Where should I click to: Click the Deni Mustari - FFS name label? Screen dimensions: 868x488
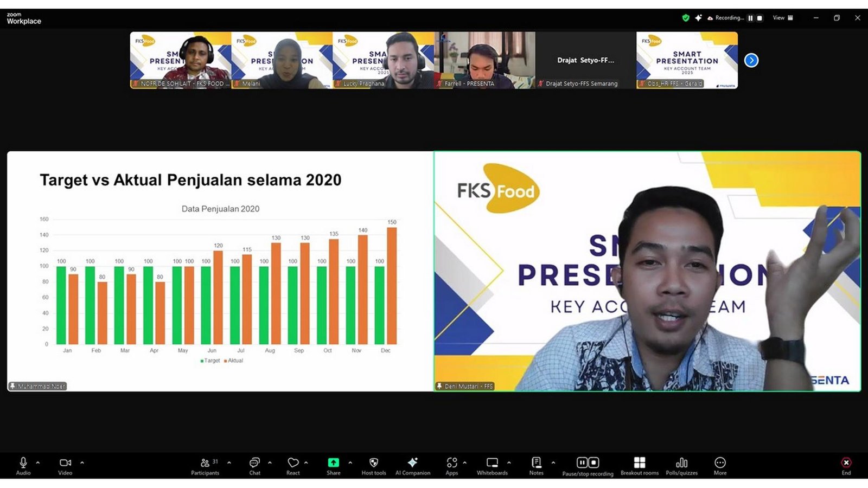pos(469,386)
